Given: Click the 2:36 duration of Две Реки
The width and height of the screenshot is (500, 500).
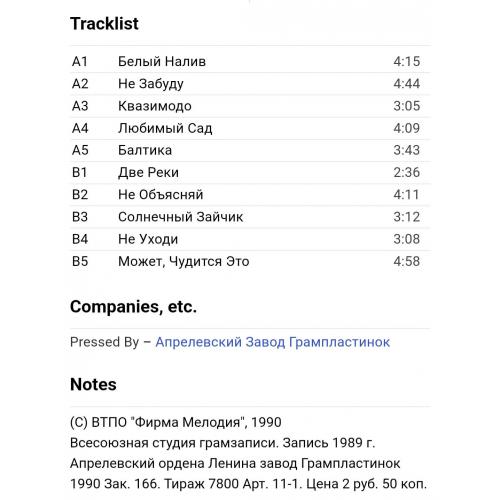Looking at the screenshot, I should coord(406,173).
